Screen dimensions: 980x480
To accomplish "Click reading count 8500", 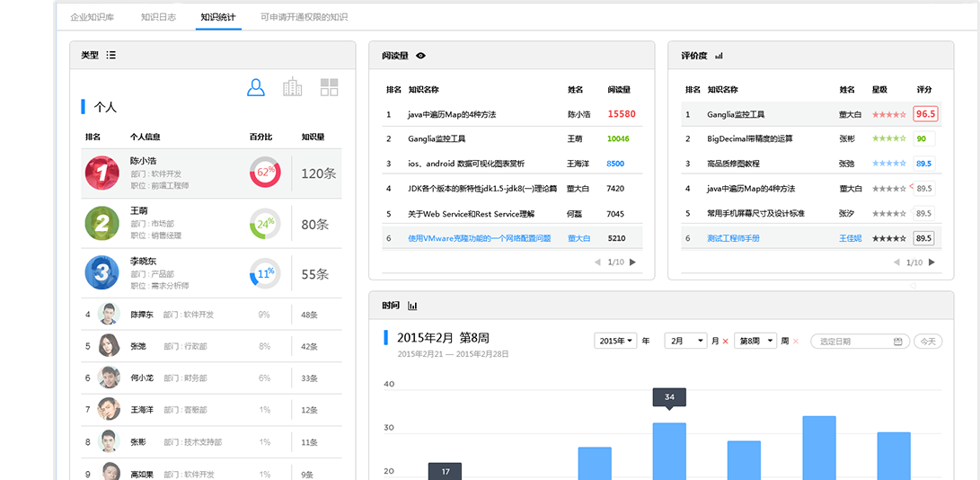I will tap(615, 164).
